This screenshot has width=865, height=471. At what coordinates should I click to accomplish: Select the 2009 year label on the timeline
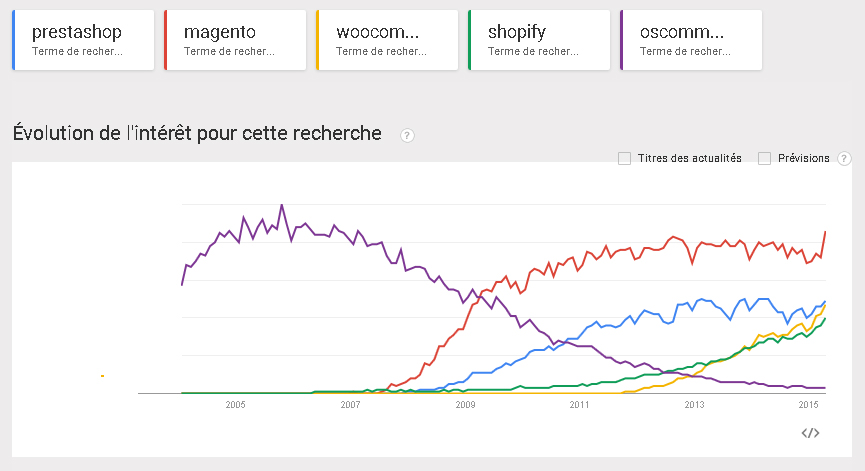pyautogui.click(x=465, y=405)
